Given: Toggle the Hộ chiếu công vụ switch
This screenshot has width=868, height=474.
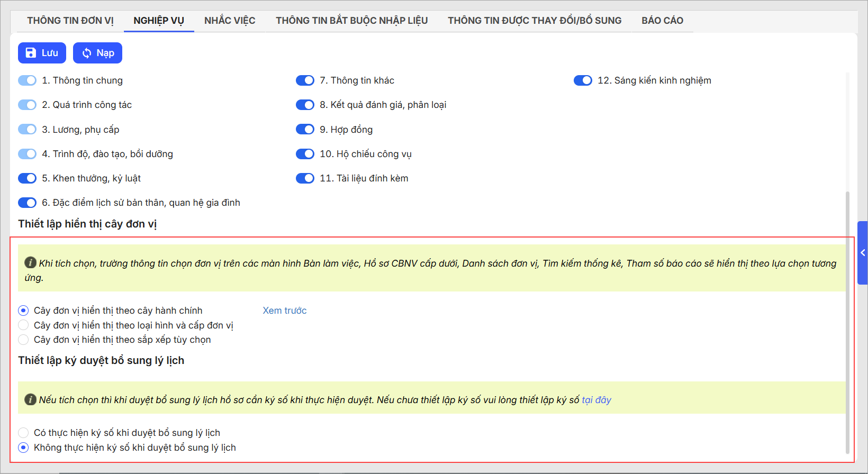Looking at the screenshot, I should click(305, 154).
